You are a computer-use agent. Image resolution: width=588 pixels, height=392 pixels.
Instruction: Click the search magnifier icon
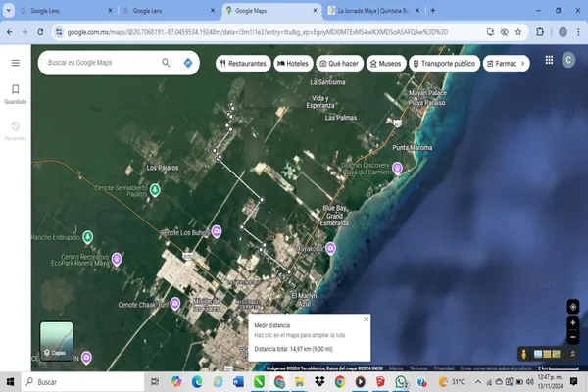[167, 63]
